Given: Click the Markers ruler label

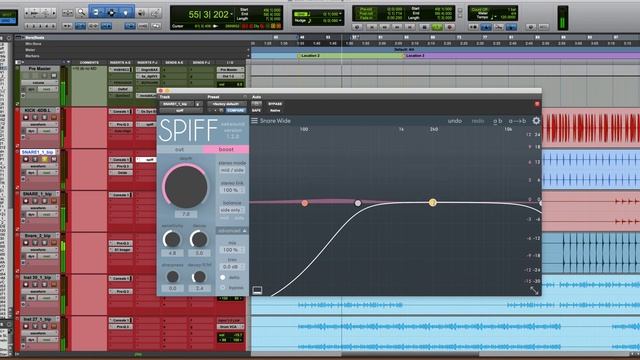Looking at the screenshot, I should (x=32, y=56).
